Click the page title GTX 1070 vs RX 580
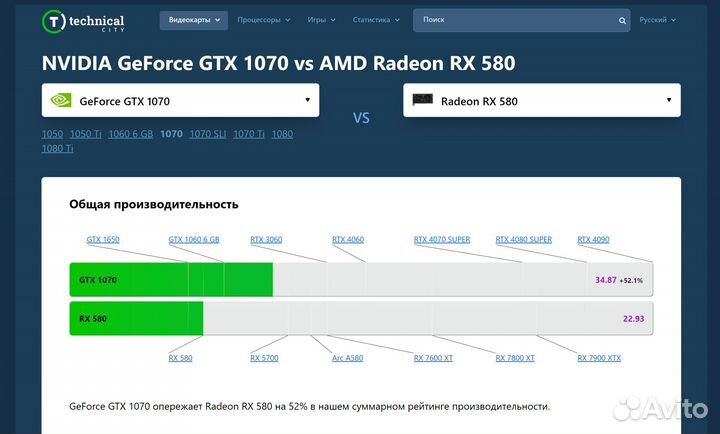 pyautogui.click(x=279, y=63)
